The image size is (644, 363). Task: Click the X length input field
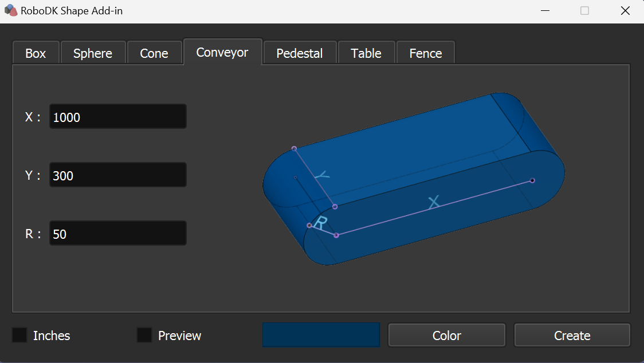pos(117,117)
